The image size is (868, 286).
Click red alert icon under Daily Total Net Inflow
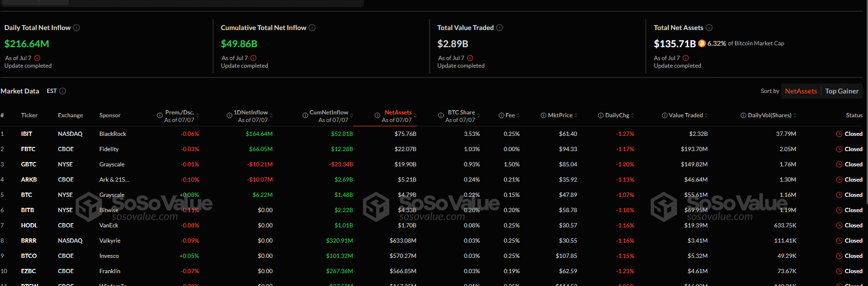37,58
